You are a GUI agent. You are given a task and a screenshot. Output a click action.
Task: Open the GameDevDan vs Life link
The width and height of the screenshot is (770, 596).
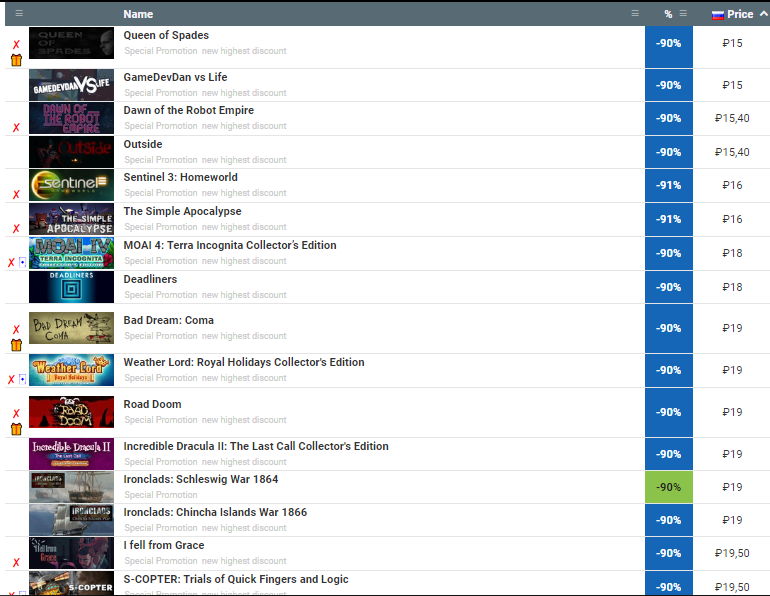tap(175, 77)
